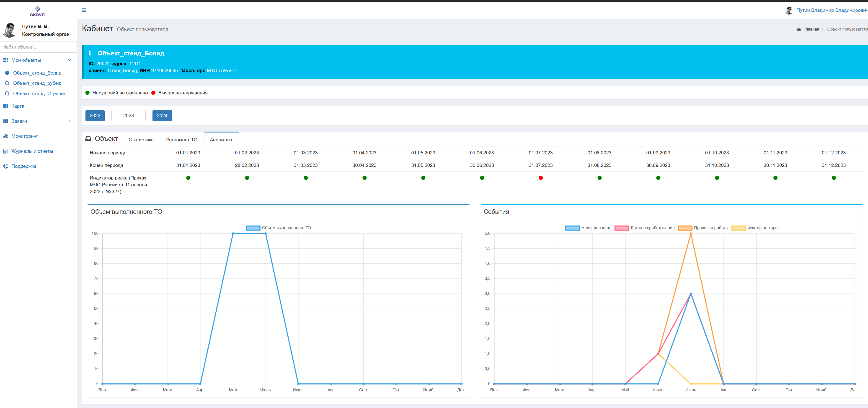The width and height of the screenshot is (868, 408).
Task: Click the Найти объект search field
Action: pyautogui.click(x=38, y=47)
